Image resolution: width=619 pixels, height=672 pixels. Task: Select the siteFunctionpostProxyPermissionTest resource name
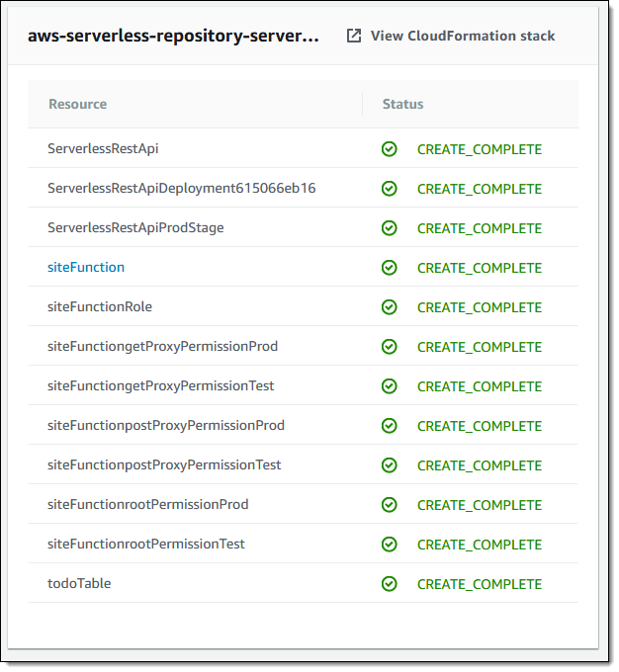pyautogui.click(x=164, y=465)
